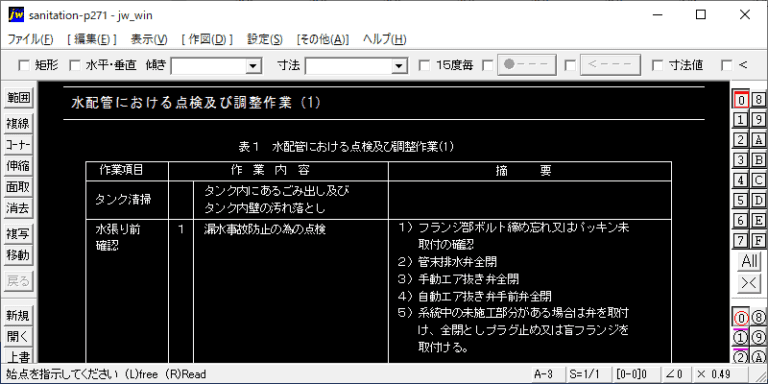Click the A-3 paper size status button

(549, 374)
